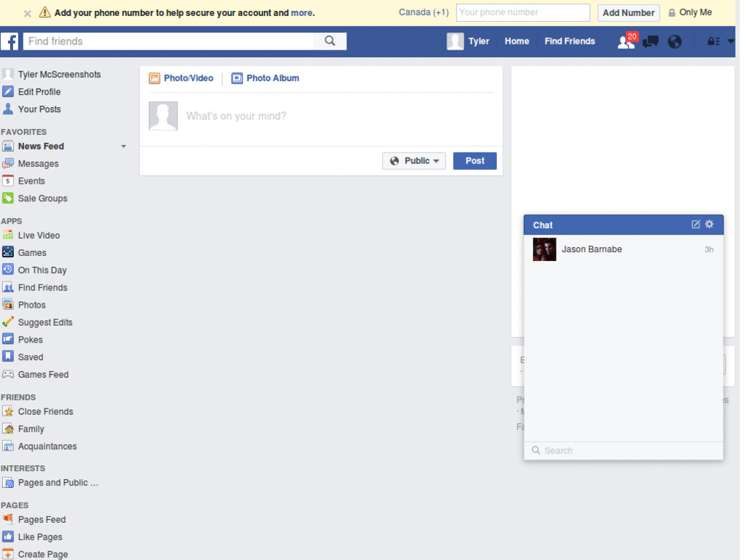Focus the Chat search field
Image resolution: width=747 pixels, height=560 pixels.
pos(623,451)
